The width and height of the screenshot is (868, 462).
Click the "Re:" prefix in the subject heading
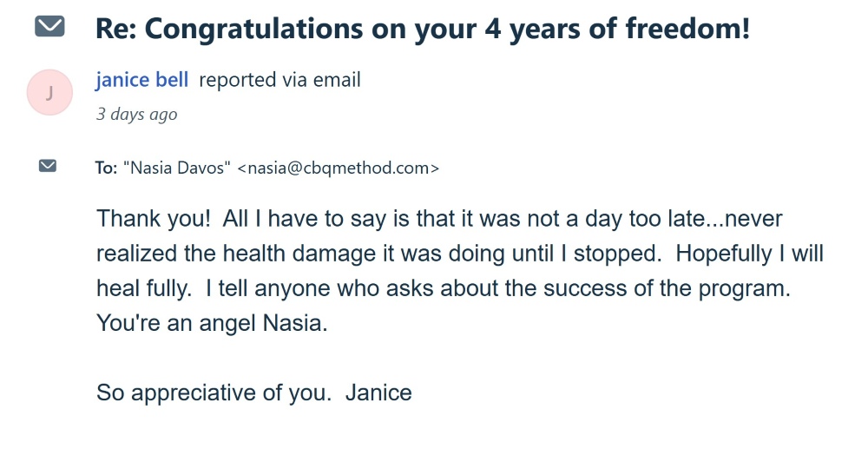click(116, 28)
